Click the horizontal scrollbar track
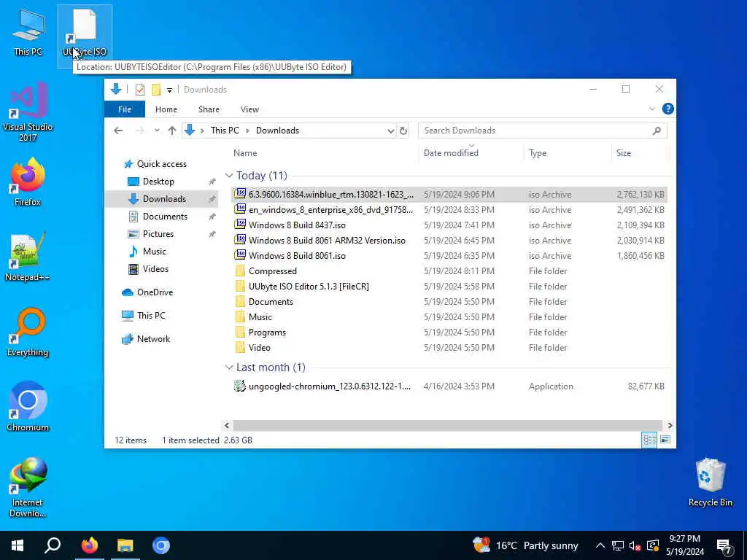This screenshot has width=747, height=560. (x=447, y=425)
